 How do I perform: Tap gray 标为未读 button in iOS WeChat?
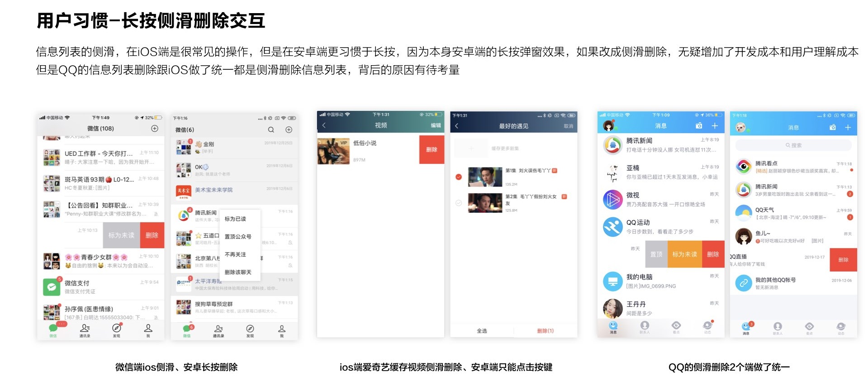121,235
